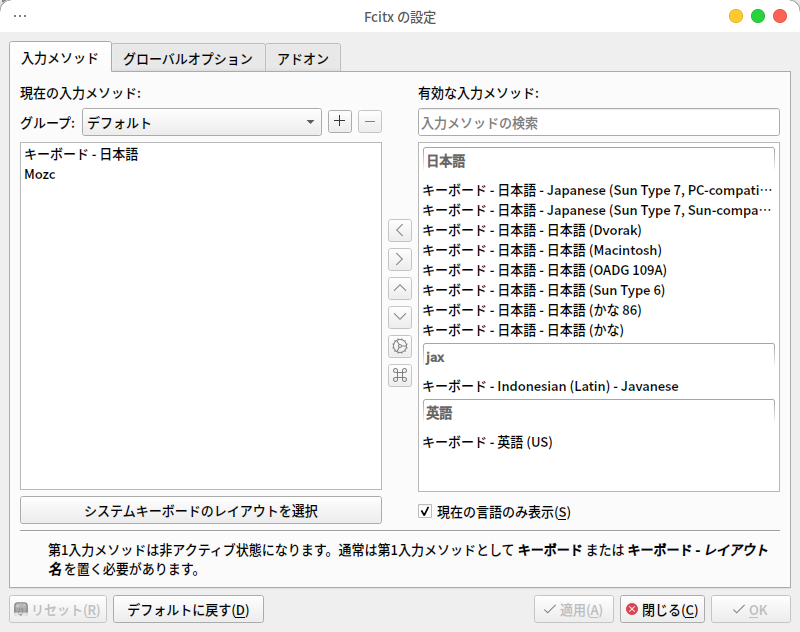Toggle 現在の言語のみ表示 checkbox
Screen dimensions: 800x632
coord(425,512)
